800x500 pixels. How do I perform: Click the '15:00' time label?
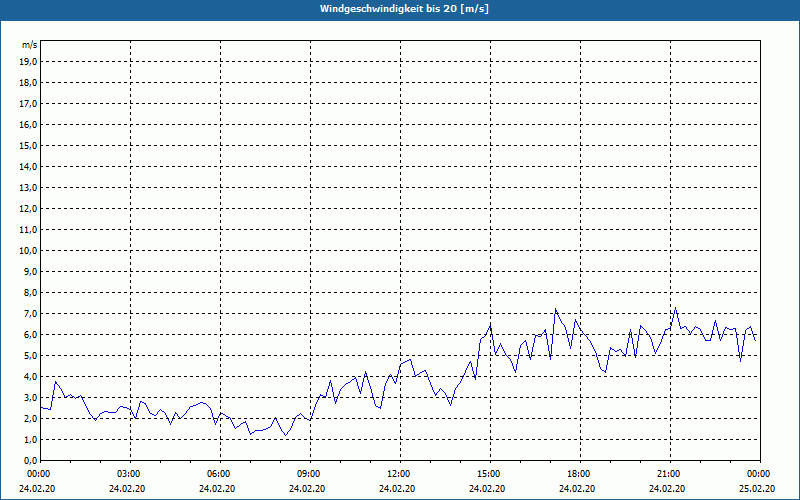[x=490, y=474]
